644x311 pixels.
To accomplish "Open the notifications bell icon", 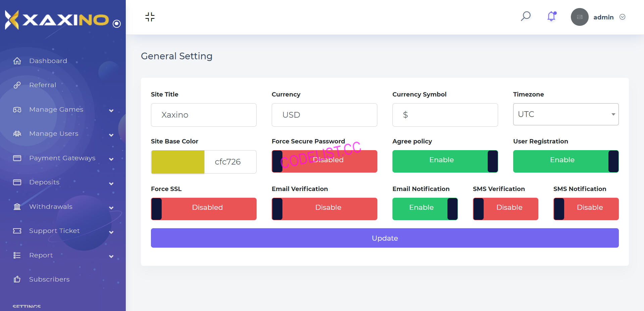I will coord(552,16).
